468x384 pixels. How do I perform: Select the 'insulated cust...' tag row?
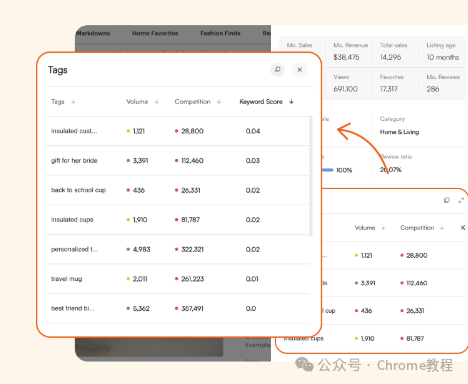pos(178,131)
